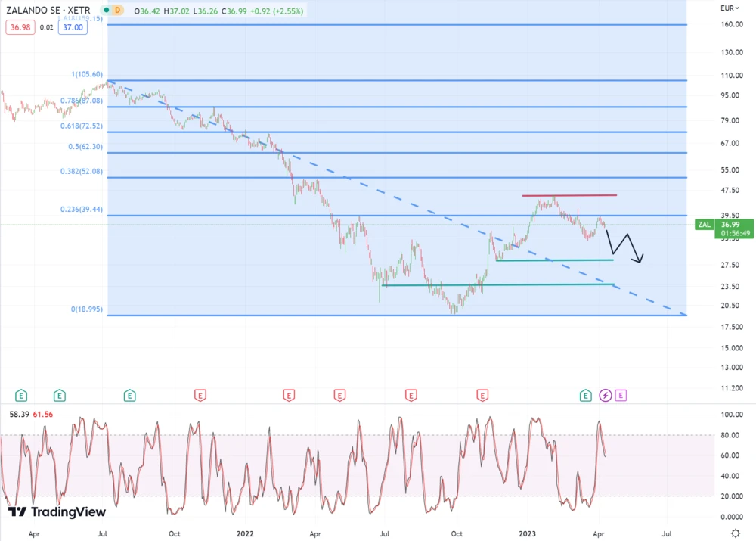Click the ZAL price label on axis
The height and width of the screenshot is (541, 756).
(x=703, y=225)
